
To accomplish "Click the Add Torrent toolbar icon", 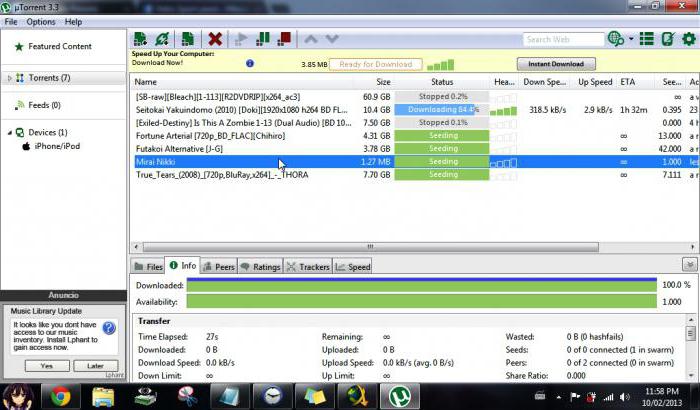I will [140, 39].
